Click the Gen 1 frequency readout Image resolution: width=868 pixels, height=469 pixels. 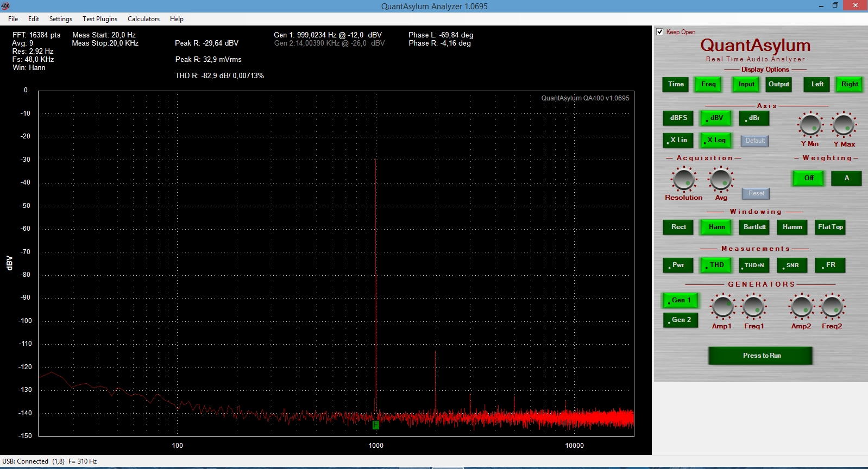[x=328, y=35]
